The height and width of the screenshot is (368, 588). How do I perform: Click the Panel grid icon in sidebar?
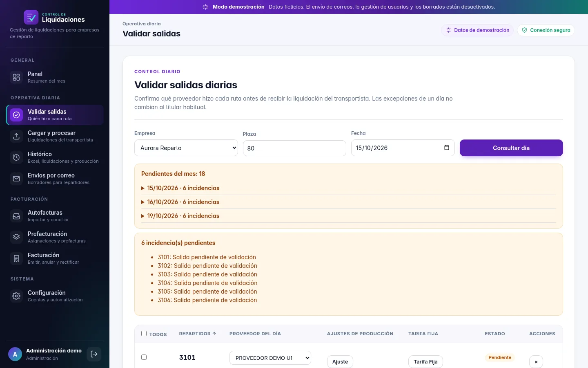click(16, 77)
